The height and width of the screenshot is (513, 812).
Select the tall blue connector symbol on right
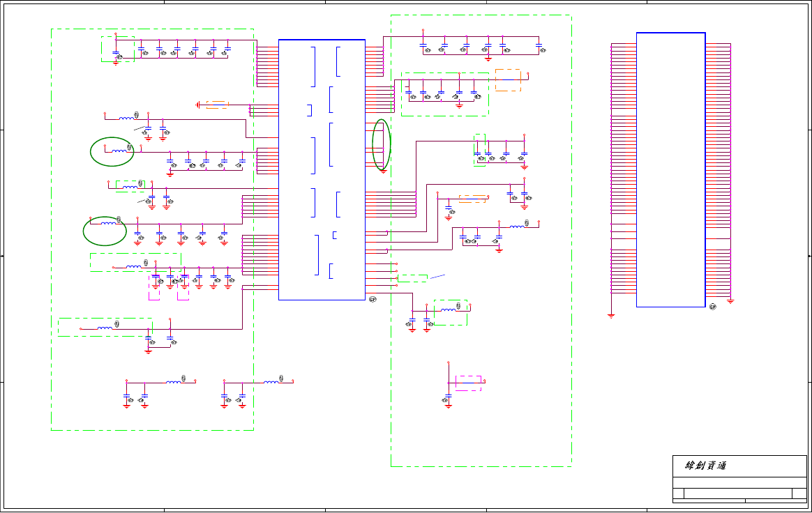point(670,170)
